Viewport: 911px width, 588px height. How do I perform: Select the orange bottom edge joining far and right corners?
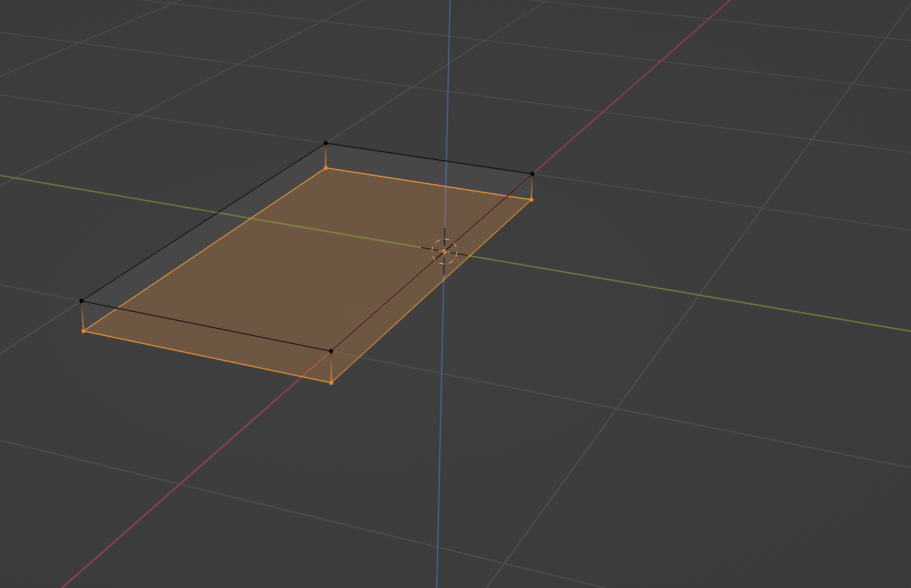click(x=429, y=184)
